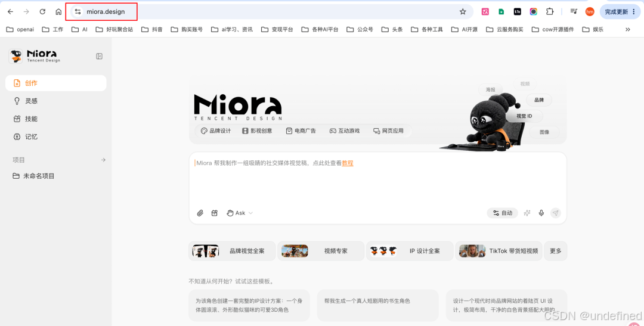Open the browser home page

(x=58, y=11)
